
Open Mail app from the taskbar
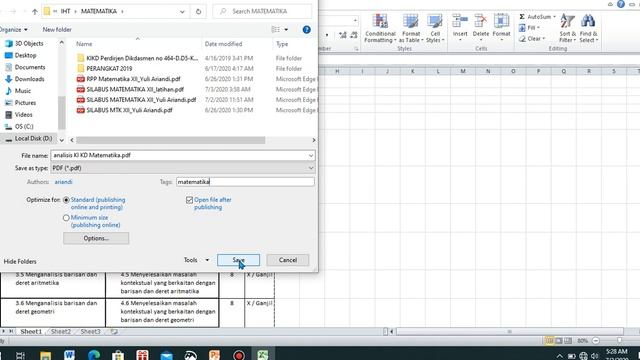[x=167, y=356]
